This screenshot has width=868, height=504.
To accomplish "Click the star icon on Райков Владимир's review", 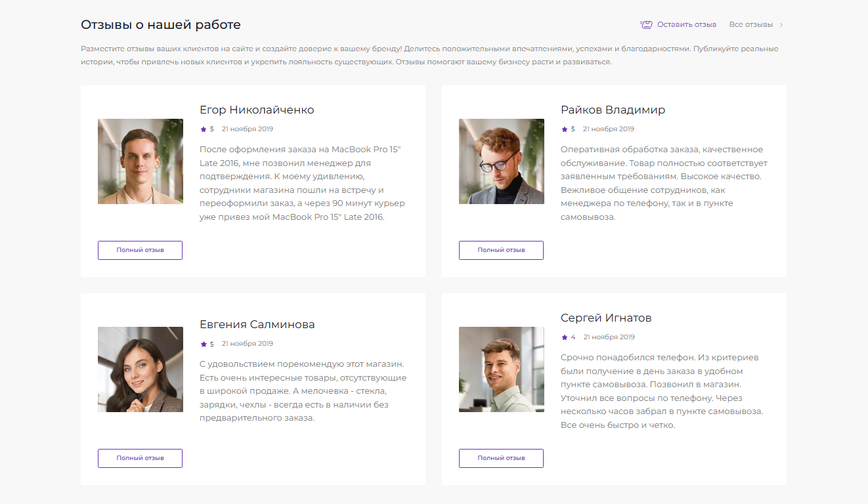I will [563, 129].
